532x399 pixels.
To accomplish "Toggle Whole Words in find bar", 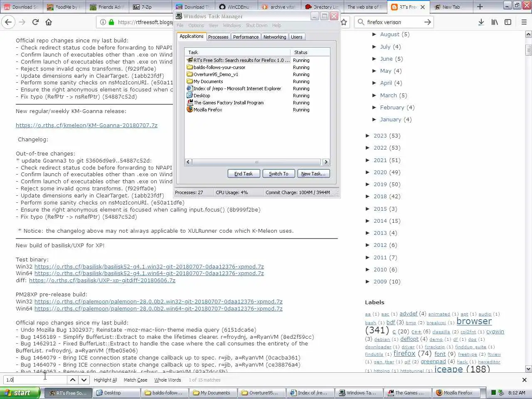I will tap(167, 380).
